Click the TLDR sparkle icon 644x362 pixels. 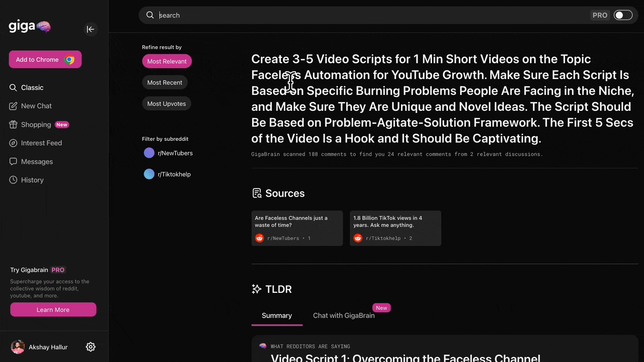256,289
